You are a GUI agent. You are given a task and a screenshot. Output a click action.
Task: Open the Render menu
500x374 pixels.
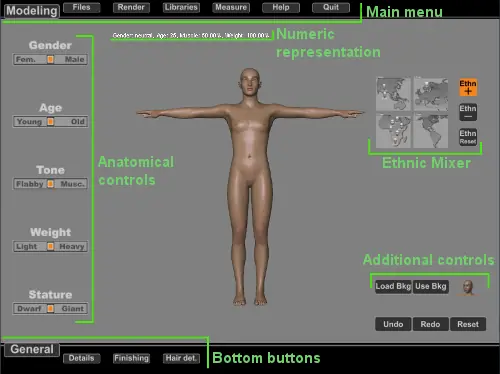(x=131, y=7)
